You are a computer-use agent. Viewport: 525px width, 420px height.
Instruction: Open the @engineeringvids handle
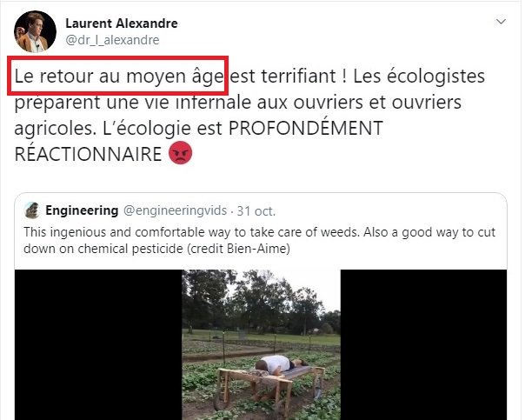[x=175, y=210]
